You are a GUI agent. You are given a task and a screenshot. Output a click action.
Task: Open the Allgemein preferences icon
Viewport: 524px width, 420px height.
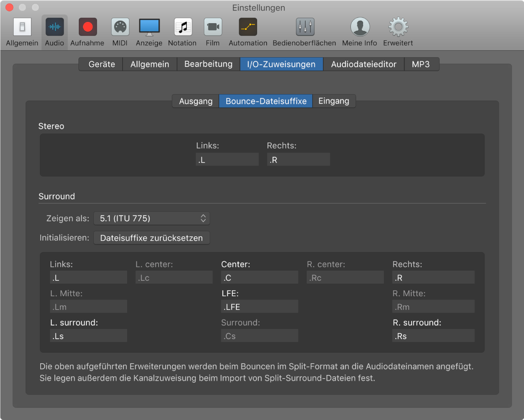[22, 27]
